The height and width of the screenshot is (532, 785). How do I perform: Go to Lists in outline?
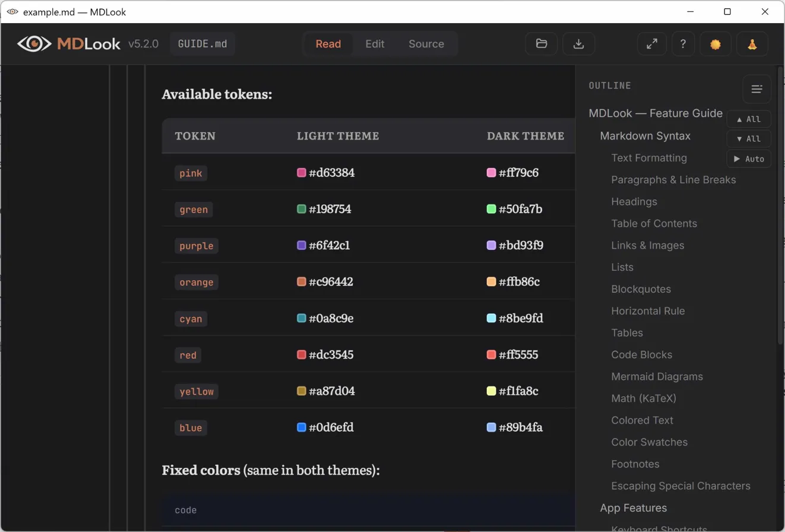622,267
